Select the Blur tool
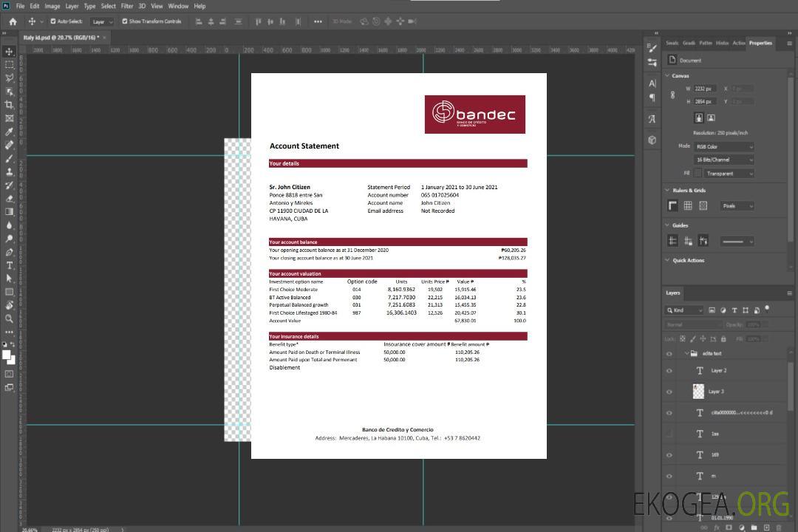 [x=9, y=225]
